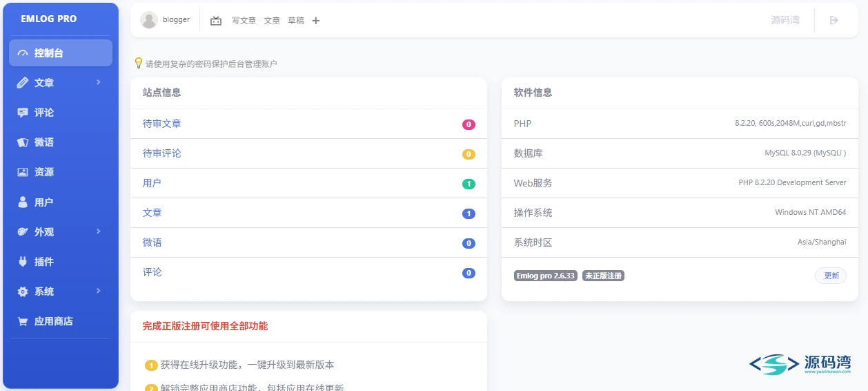Click the 微语 sidebar icon
The image size is (868, 391).
[x=23, y=142]
